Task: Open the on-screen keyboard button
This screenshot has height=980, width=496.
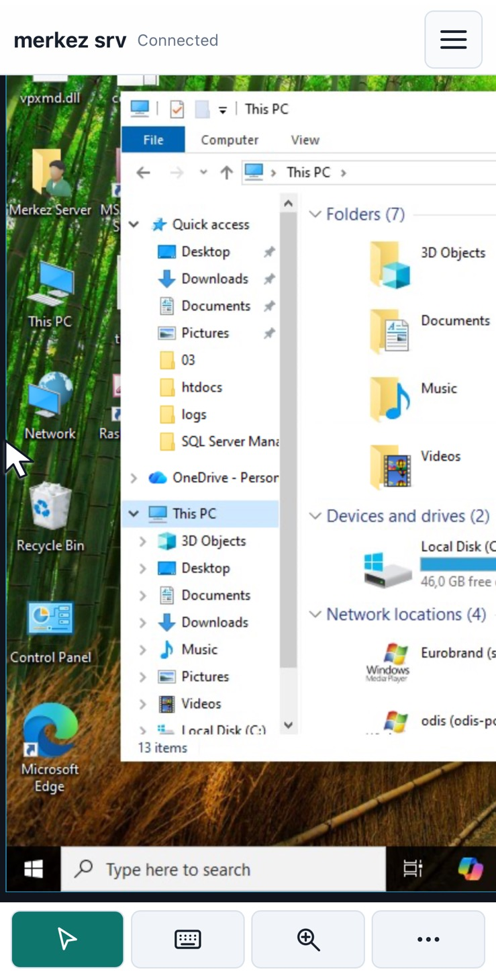Action: point(187,939)
